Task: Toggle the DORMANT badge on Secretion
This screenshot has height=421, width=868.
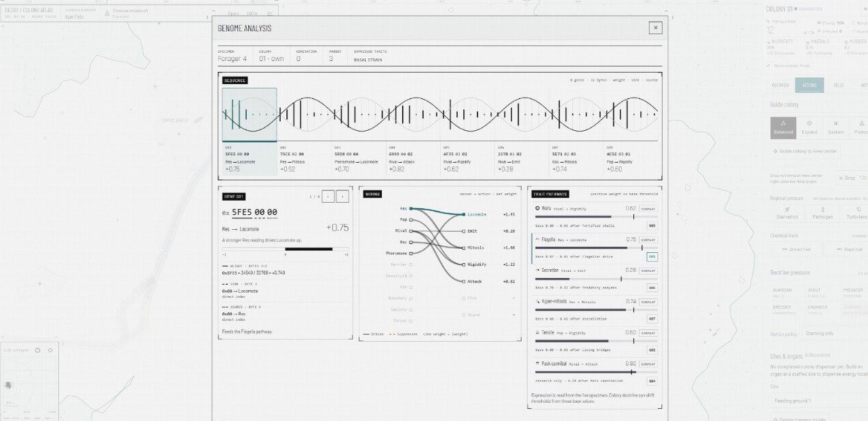Action: pos(648,270)
